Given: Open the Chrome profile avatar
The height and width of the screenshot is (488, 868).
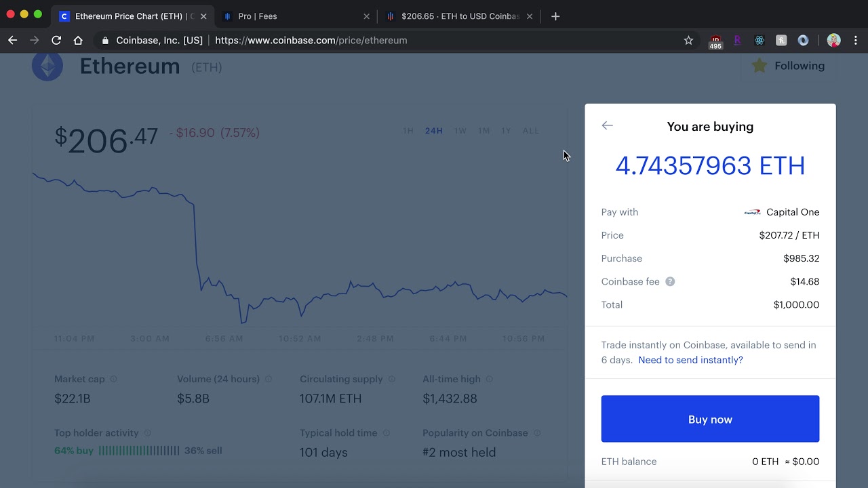Looking at the screenshot, I should 834,40.
